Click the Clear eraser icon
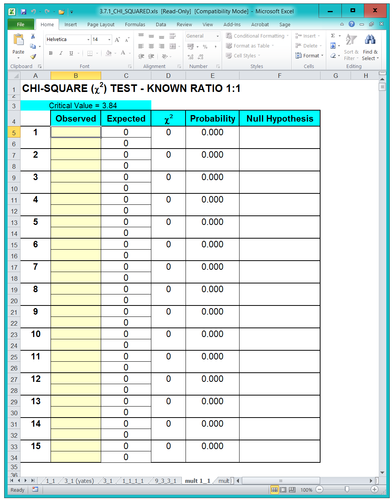Viewport: 392px width, 500px height. [x=333, y=56]
